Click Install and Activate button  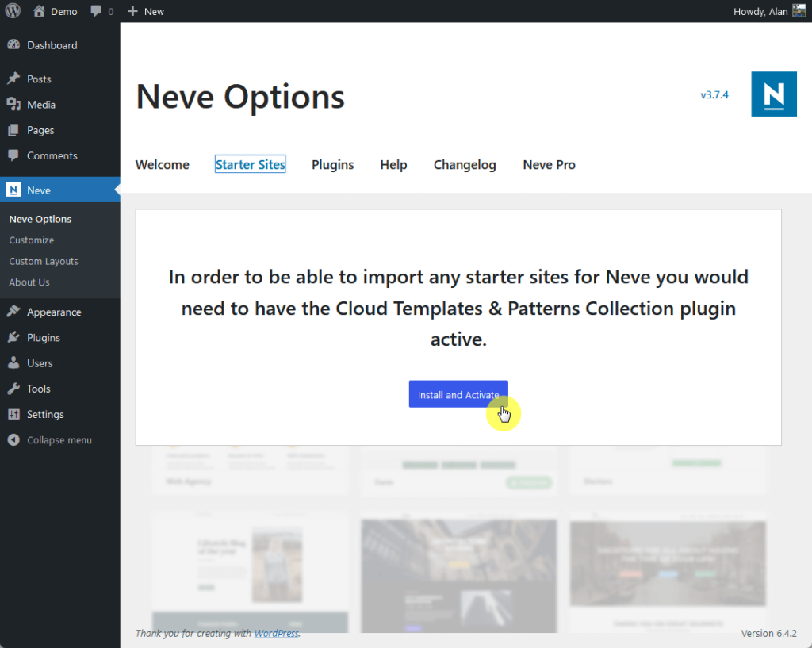[x=458, y=394]
